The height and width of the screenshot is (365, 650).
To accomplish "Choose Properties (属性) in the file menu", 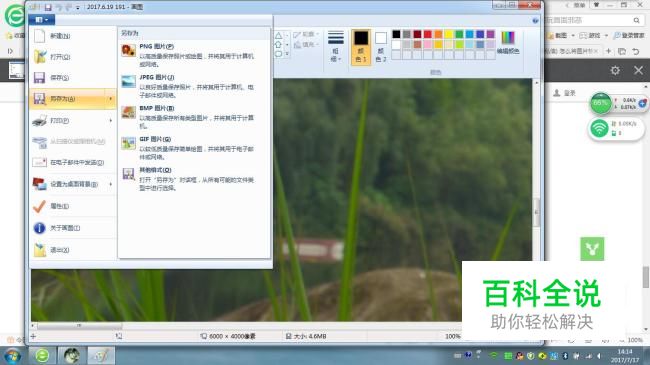I will (x=73, y=206).
